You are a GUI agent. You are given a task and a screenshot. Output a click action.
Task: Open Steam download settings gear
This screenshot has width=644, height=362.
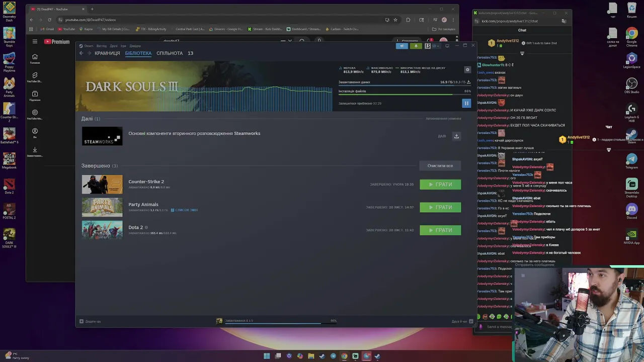[x=467, y=70]
